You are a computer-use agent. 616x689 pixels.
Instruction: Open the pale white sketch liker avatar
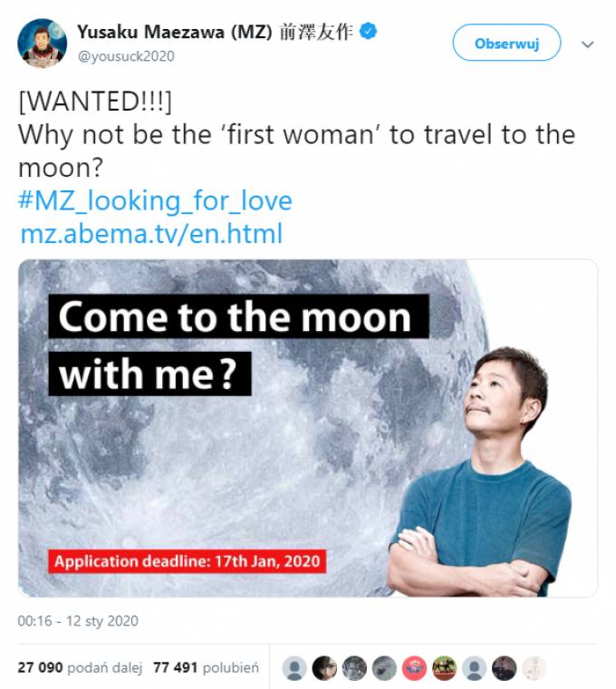[x=534, y=668]
